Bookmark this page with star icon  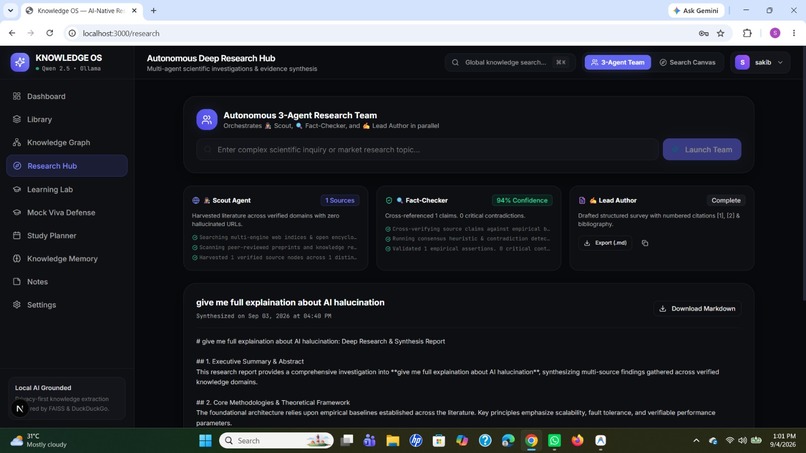[721, 33]
